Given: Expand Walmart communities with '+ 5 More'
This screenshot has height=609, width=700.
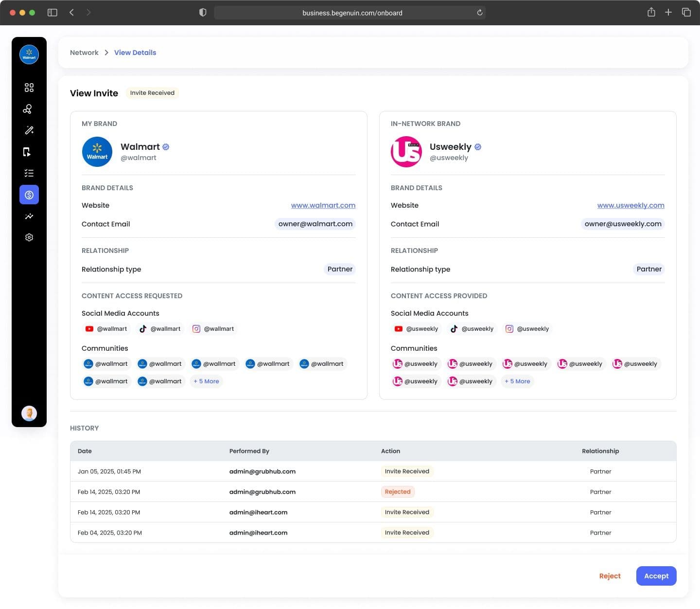Looking at the screenshot, I should pos(206,381).
